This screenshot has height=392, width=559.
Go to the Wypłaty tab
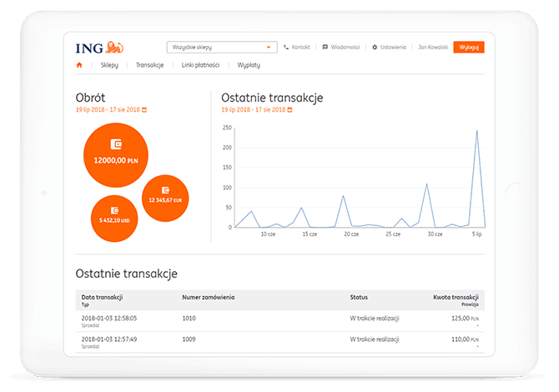coord(250,64)
